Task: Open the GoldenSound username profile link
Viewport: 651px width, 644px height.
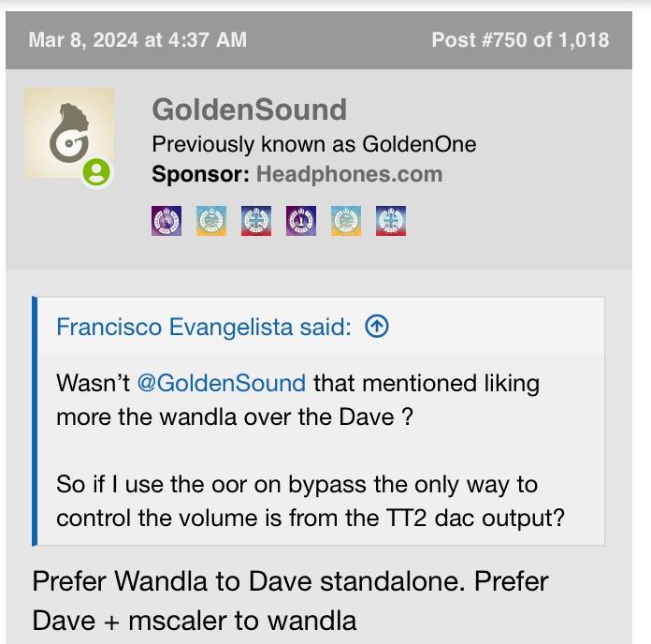Action: point(249,110)
